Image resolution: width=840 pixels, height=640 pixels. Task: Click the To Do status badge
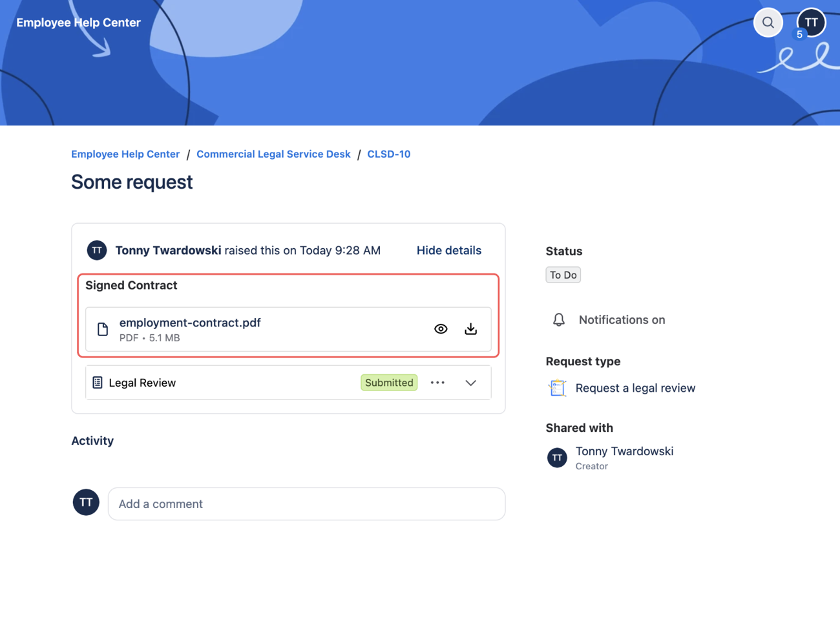point(563,275)
